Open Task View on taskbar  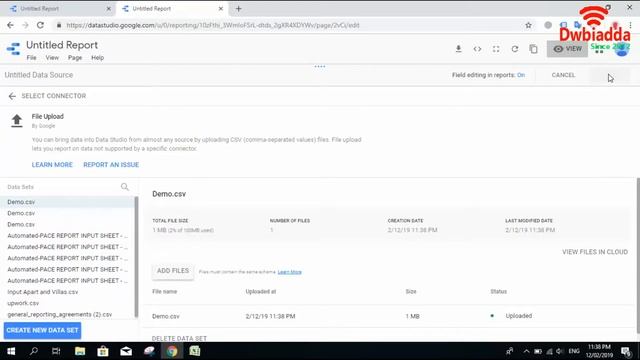[56, 351]
